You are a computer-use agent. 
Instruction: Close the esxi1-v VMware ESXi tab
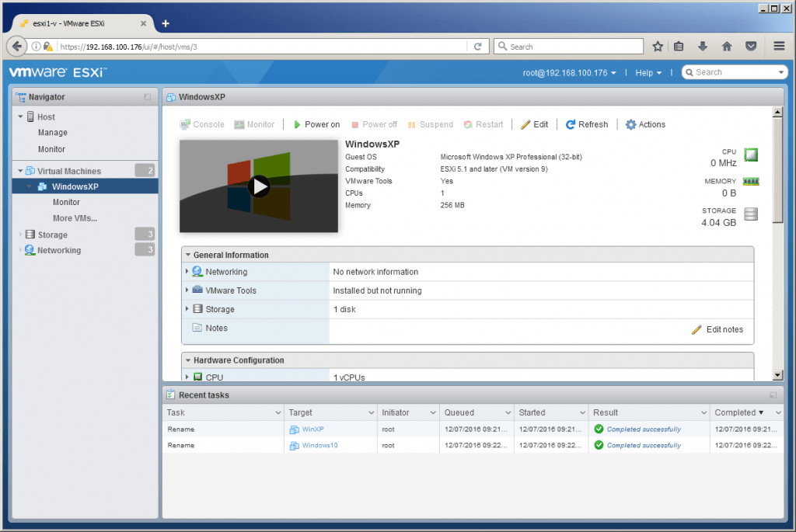pos(143,23)
